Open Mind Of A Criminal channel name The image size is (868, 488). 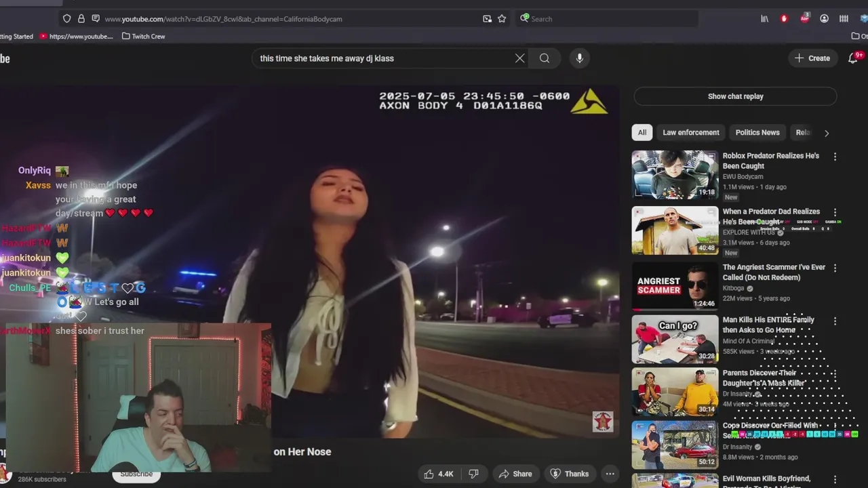pos(749,341)
